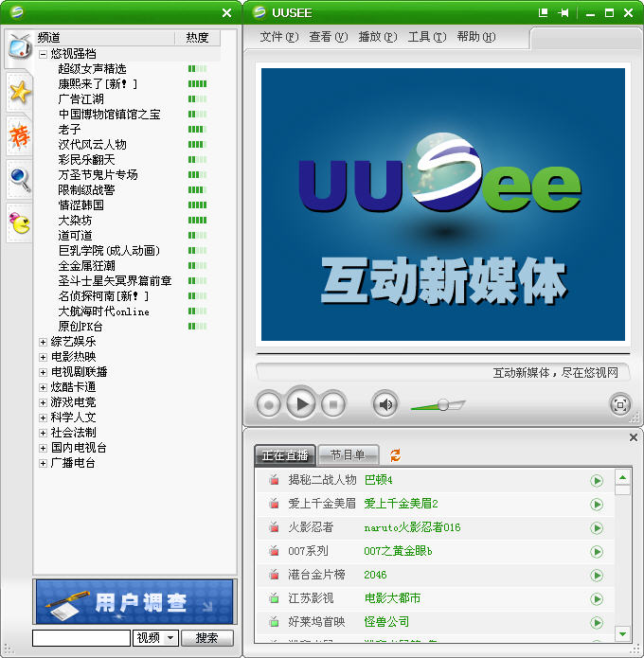Open the TV channels sidebar tab

[x=19, y=47]
